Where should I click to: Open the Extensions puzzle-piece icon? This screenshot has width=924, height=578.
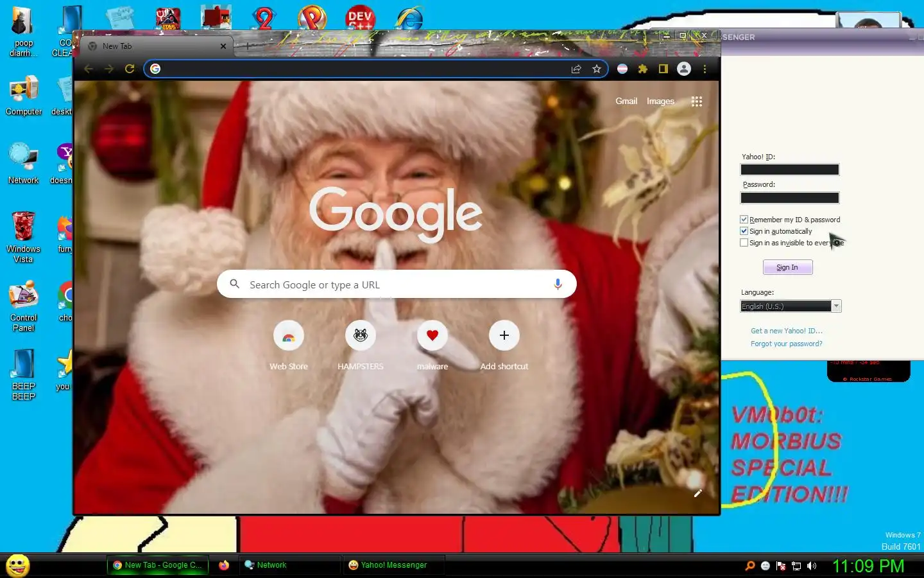(643, 69)
